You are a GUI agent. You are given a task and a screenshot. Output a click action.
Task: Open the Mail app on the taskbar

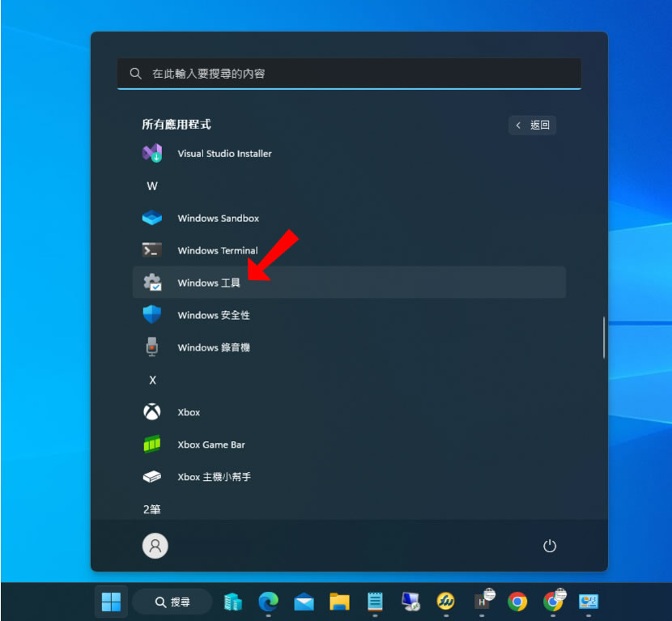[304, 602]
